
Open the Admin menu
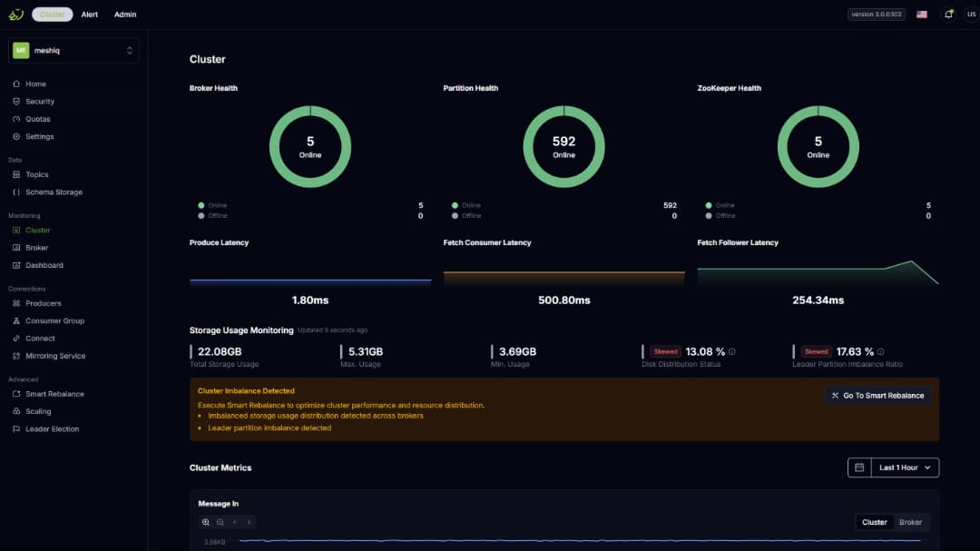coord(124,14)
